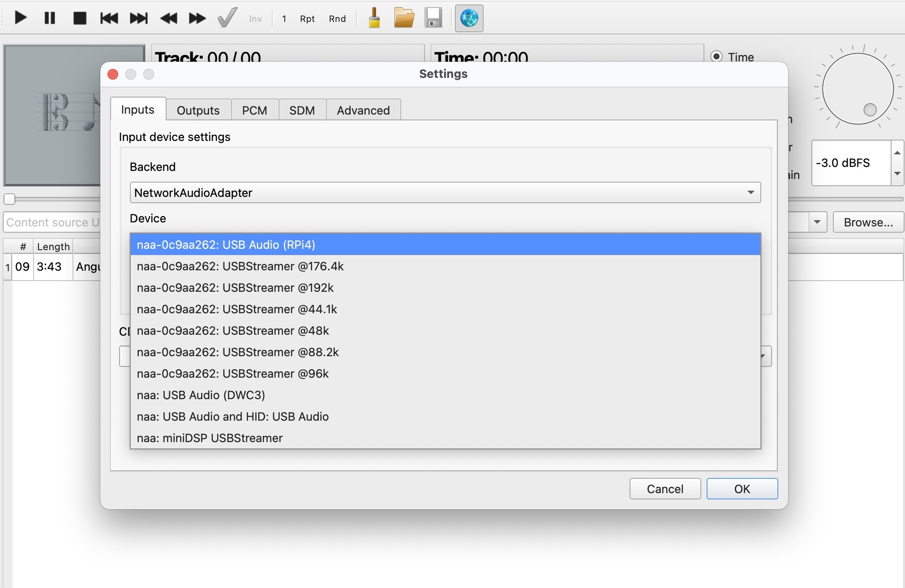This screenshot has height=588, width=905.
Task: Click the volume knob dial
Action: (x=858, y=89)
